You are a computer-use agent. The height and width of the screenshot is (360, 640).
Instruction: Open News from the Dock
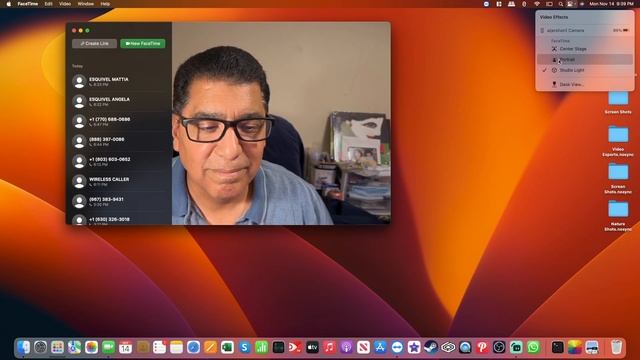pyautogui.click(x=363, y=347)
